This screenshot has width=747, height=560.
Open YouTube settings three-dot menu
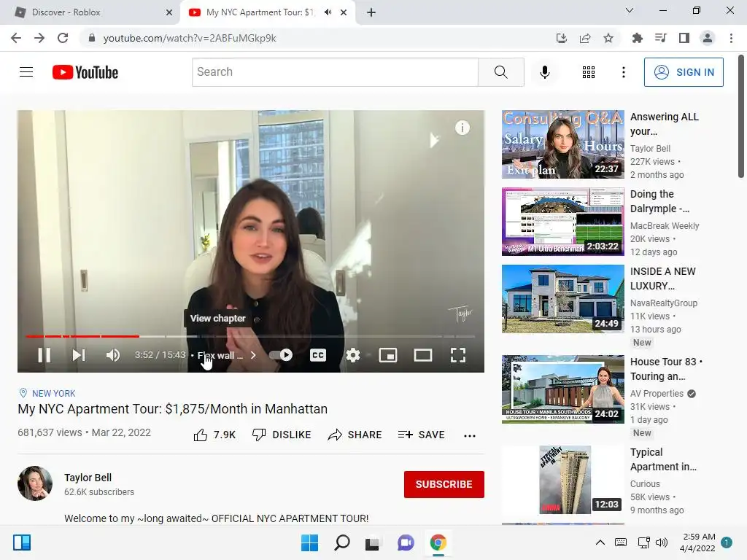[x=623, y=72]
